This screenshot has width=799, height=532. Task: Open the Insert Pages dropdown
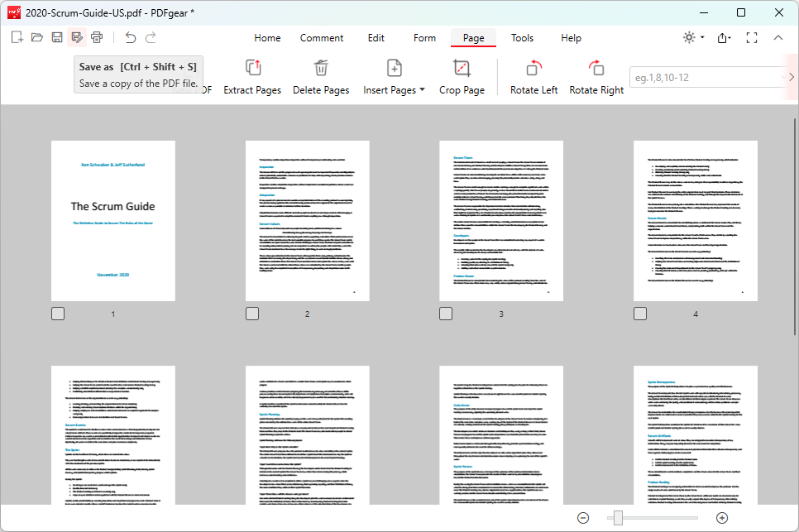(x=395, y=76)
